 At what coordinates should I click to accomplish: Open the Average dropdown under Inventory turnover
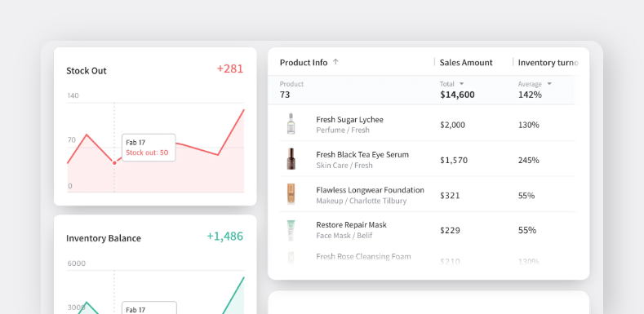tap(549, 84)
